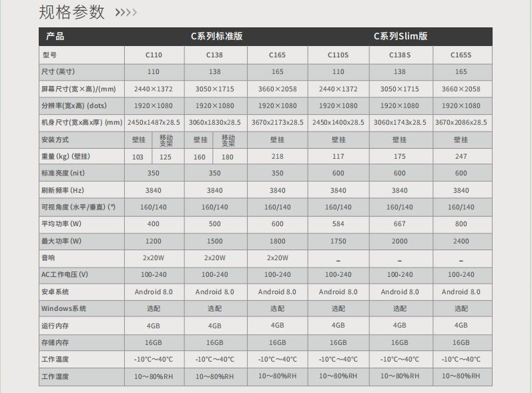
Task: Select the 2400 maximum power value
Action: pyautogui.click(x=461, y=241)
